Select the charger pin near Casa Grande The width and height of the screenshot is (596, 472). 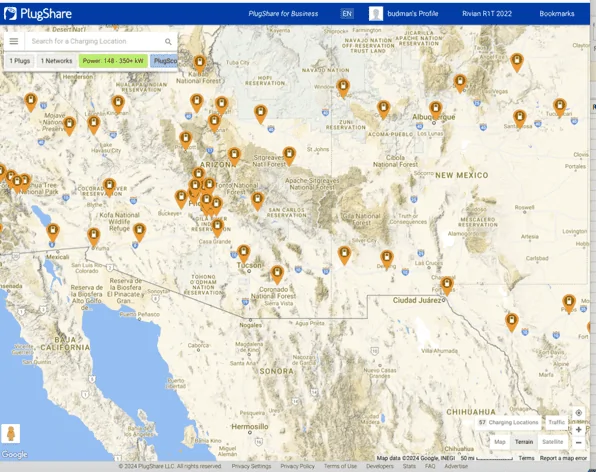217,227
